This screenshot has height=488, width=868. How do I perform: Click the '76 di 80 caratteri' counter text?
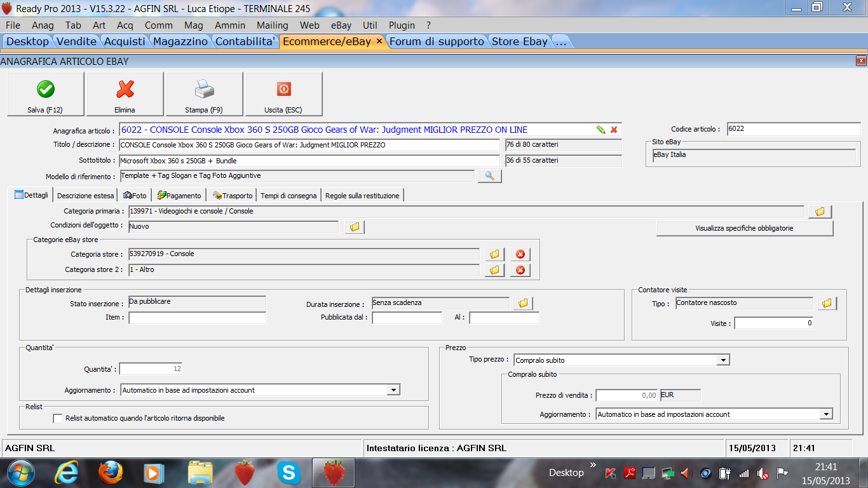click(x=531, y=145)
